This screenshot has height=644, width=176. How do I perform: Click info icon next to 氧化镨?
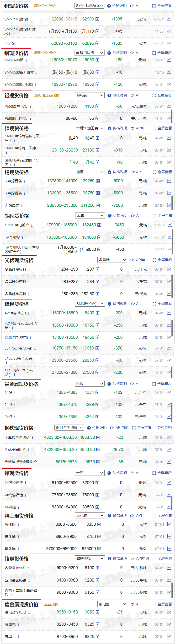point(18,549)
